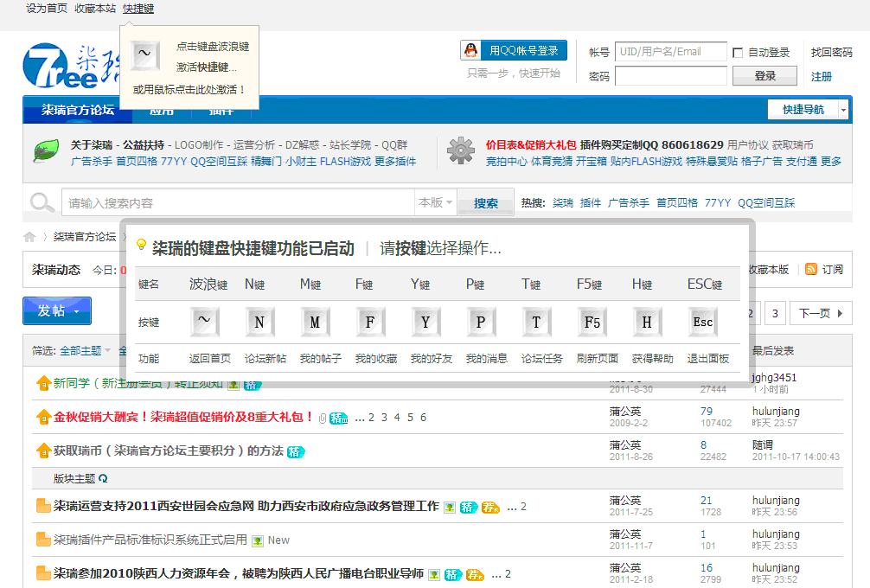This screenshot has height=588, width=870.
Task: Open the 本版 search scope dropdown
Action: coord(435,202)
